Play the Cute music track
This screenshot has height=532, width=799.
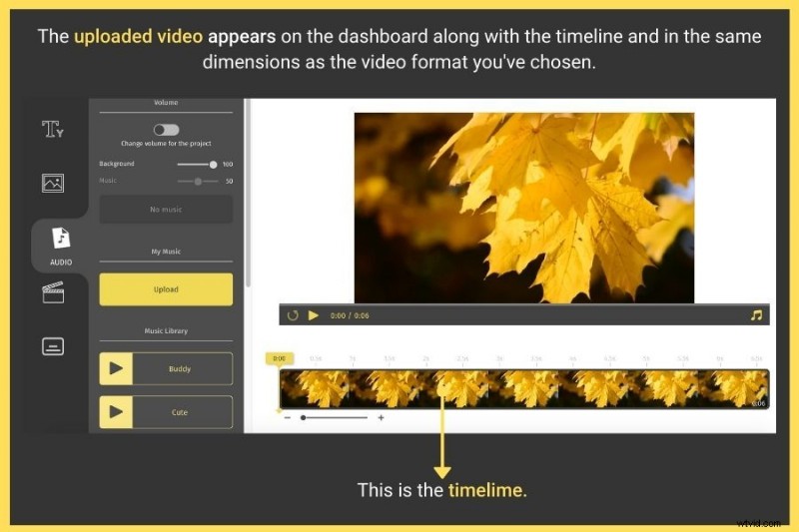coord(116,412)
